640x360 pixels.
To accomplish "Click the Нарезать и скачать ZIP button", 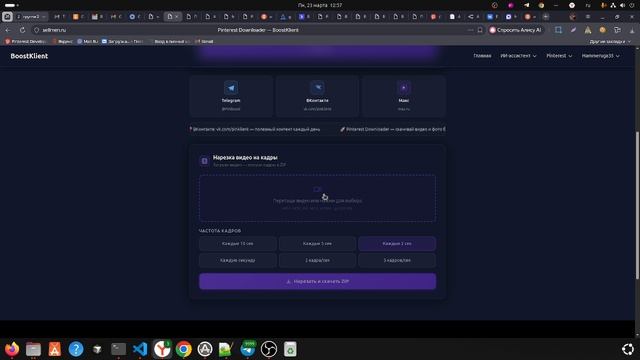I will tap(317, 281).
